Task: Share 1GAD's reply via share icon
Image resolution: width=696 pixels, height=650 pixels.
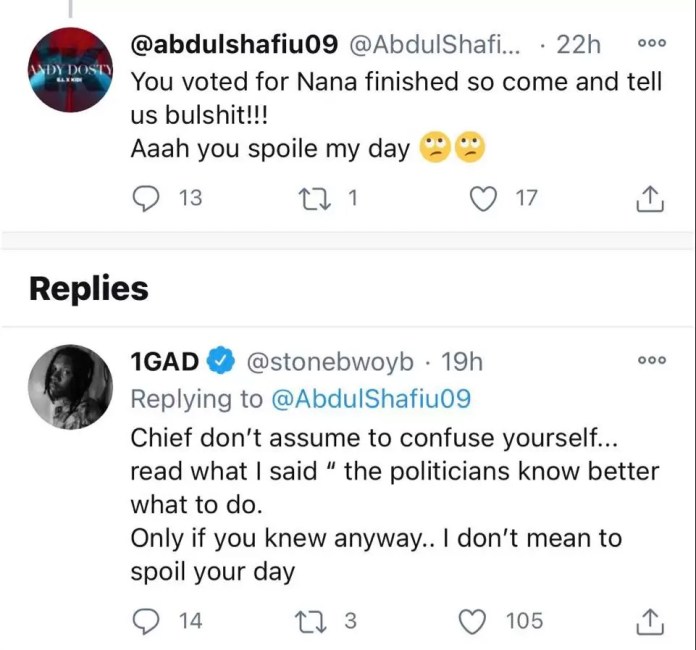Action: pos(650,621)
